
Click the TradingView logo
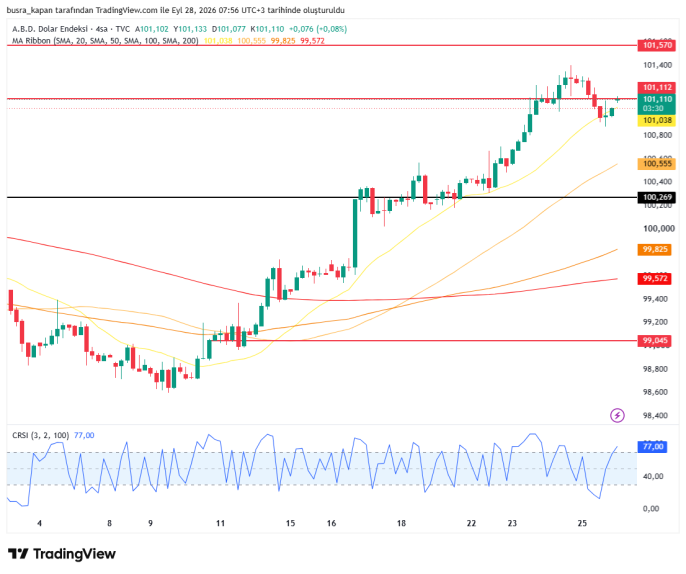coord(62,554)
